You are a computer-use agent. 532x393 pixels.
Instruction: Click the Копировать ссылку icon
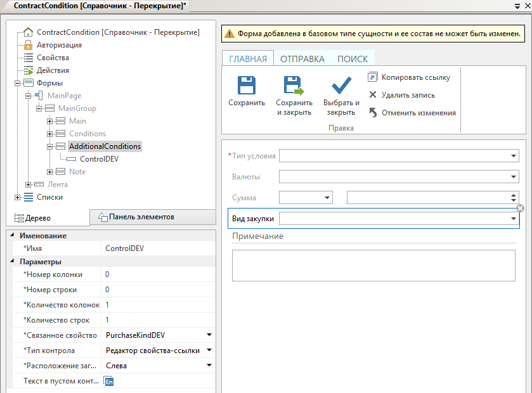[x=373, y=77]
